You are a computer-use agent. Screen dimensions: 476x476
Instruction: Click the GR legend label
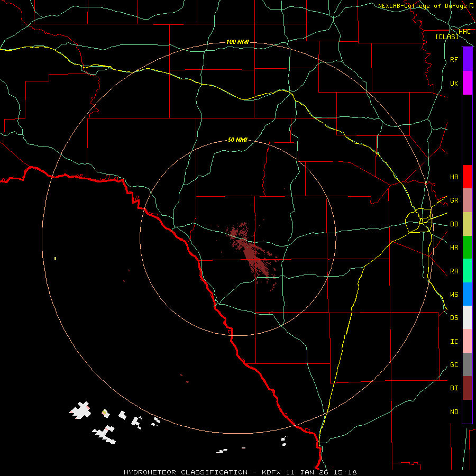(454, 200)
